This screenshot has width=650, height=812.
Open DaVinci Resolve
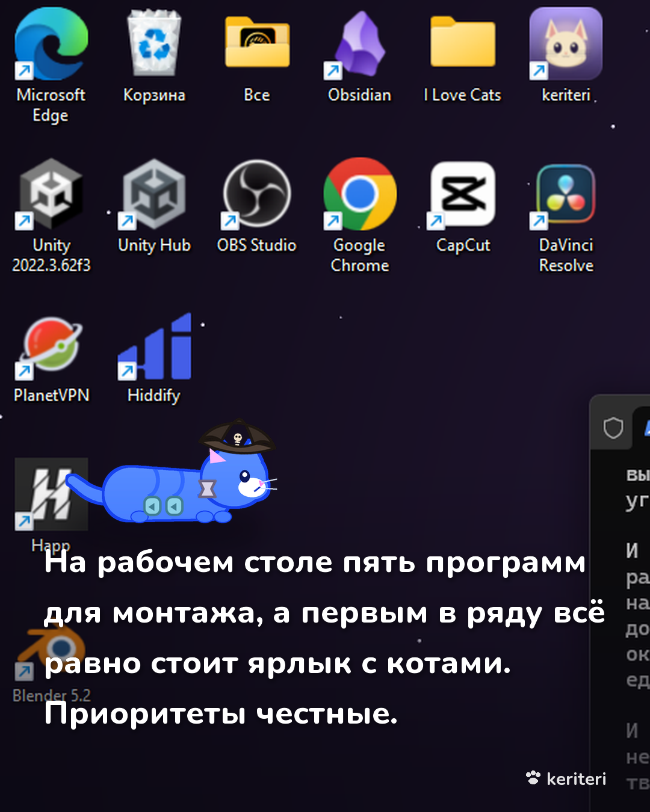point(566,195)
